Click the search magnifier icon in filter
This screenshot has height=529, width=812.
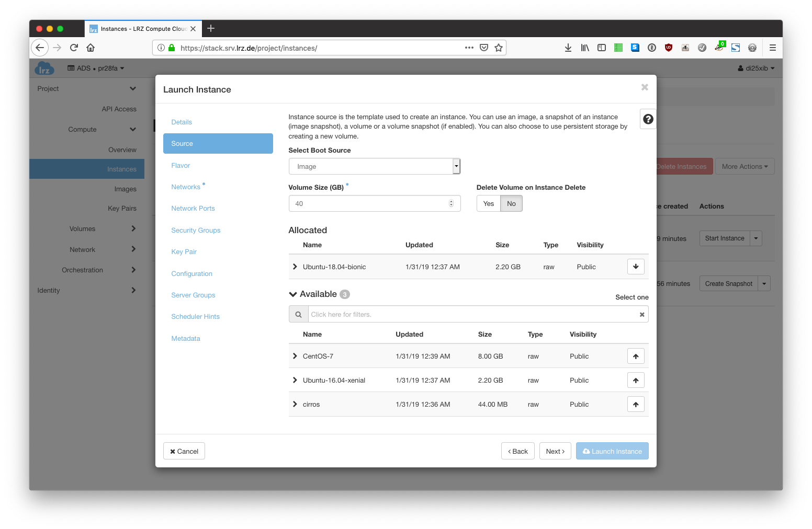(298, 315)
